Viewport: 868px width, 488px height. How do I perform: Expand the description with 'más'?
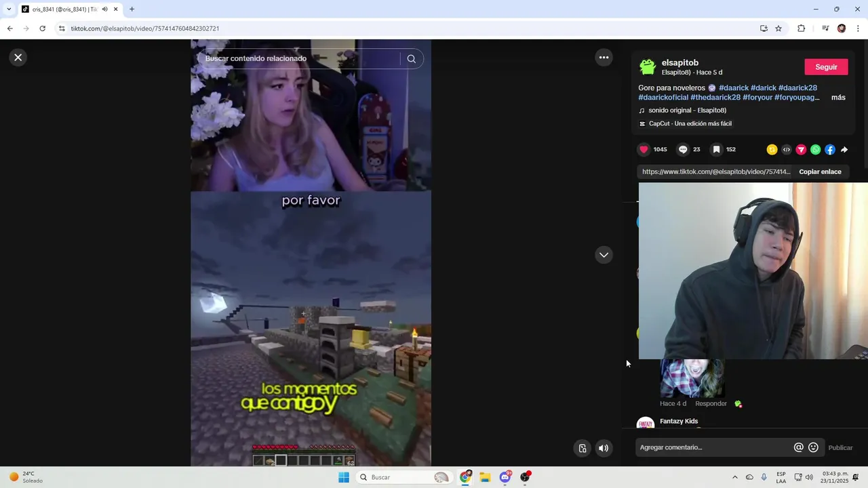(838, 98)
